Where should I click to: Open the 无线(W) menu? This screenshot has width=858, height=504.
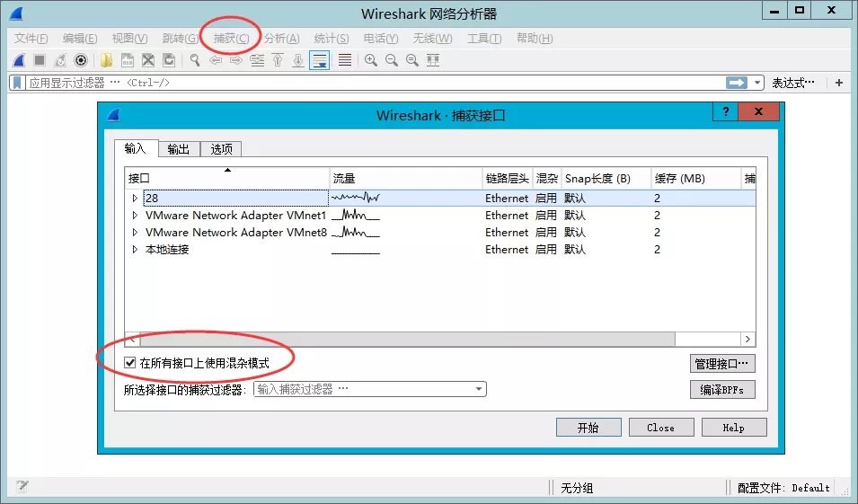click(432, 39)
